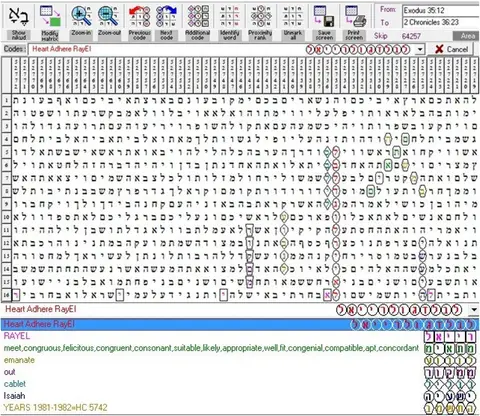Select the Identify word tool
This screenshot has width=480, height=416.
click(229, 16)
